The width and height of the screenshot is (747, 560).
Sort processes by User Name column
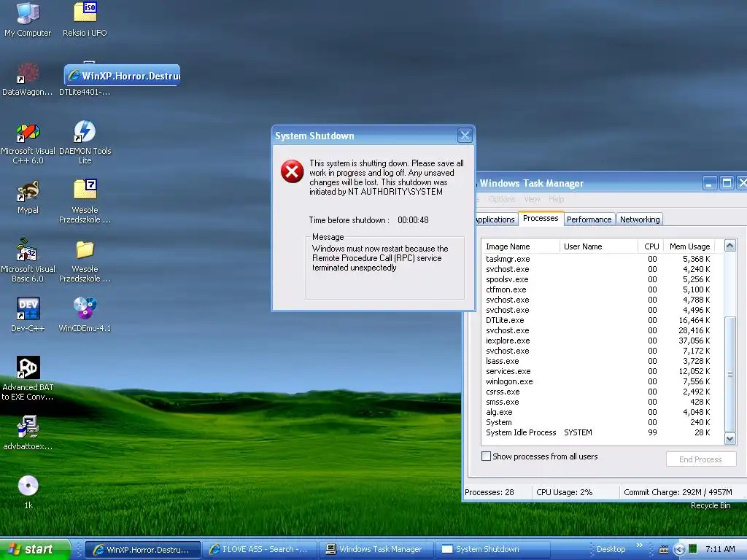tap(599, 246)
